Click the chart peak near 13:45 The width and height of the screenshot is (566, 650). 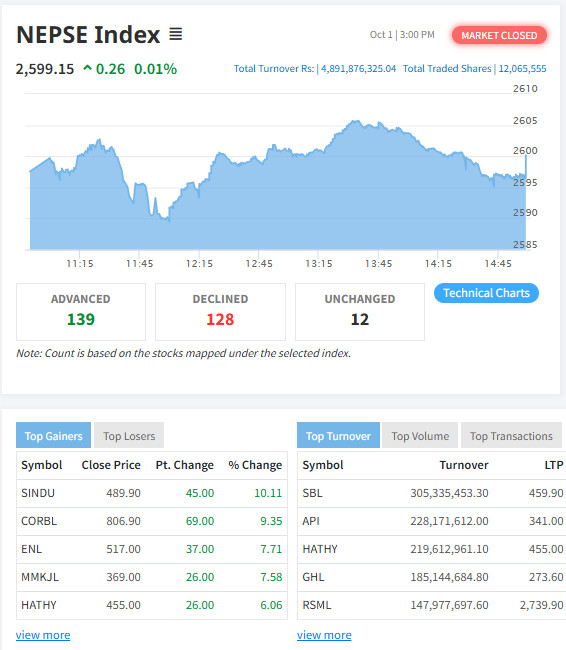tap(355, 121)
